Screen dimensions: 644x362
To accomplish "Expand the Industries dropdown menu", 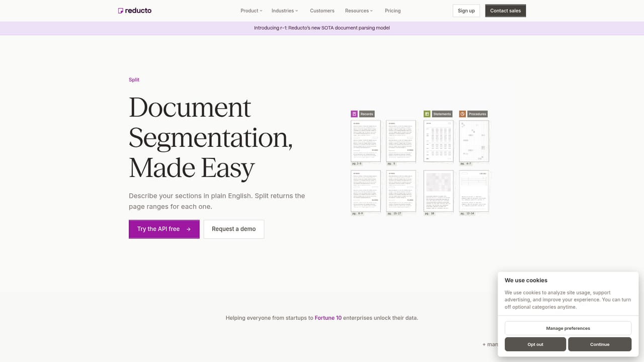I will click(285, 11).
